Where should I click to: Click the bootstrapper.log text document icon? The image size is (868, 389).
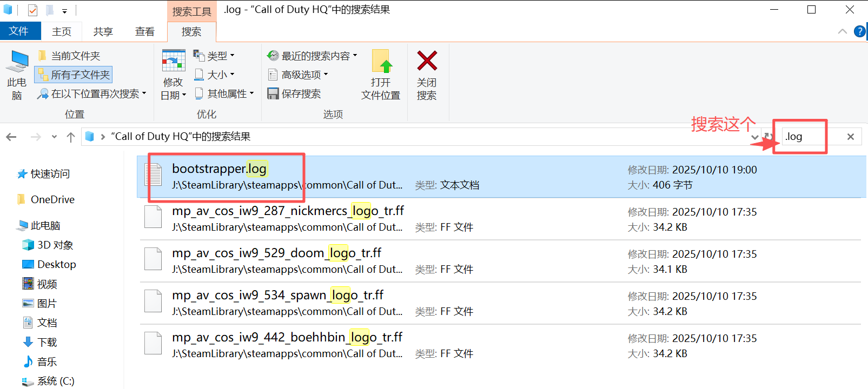(x=153, y=175)
